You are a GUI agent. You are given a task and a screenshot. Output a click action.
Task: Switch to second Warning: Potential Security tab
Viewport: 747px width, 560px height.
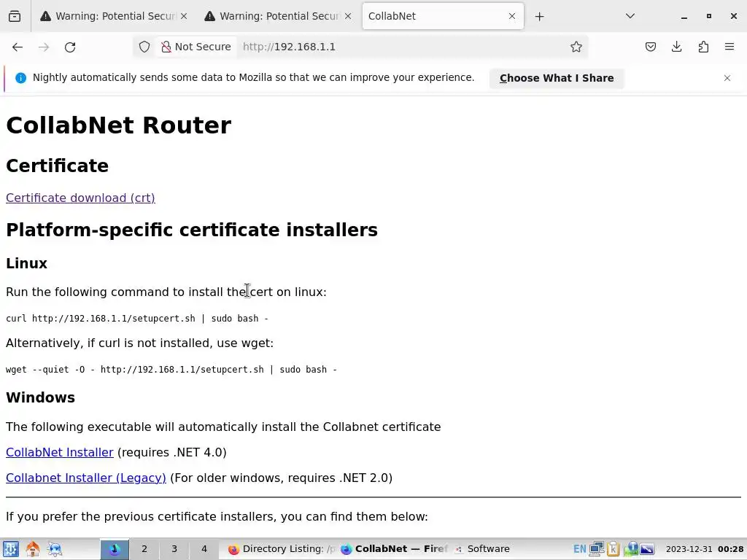[x=277, y=16]
